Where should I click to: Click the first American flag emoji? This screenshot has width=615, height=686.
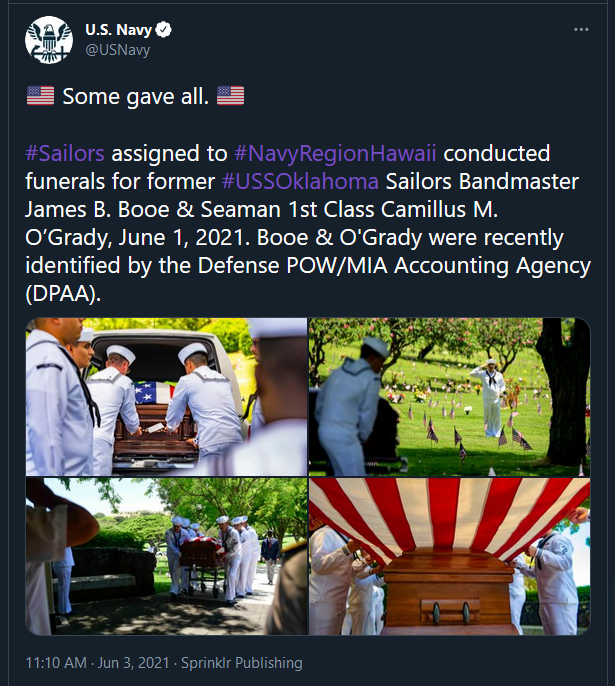pyautogui.click(x=40, y=96)
